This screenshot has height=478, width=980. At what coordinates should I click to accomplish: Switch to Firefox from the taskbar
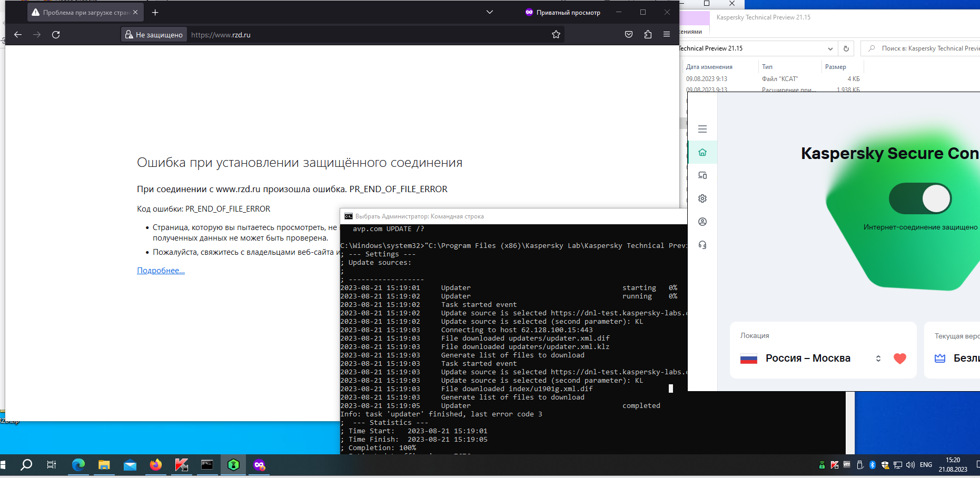pyautogui.click(x=156, y=465)
